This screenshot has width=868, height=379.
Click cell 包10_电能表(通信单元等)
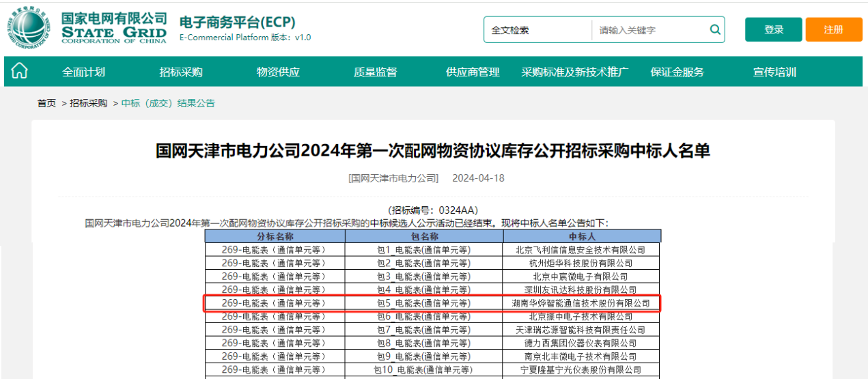(424, 369)
